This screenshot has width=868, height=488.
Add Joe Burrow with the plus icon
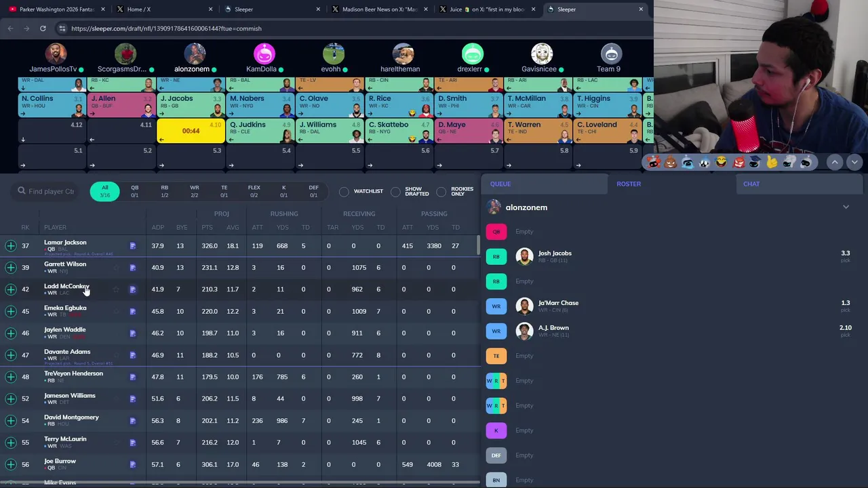pyautogui.click(x=11, y=464)
